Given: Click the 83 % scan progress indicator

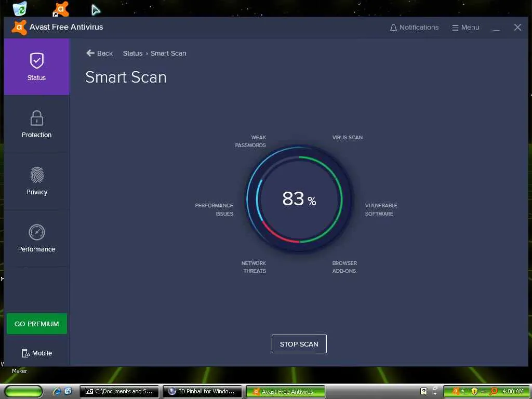Looking at the screenshot, I should click(299, 199).
